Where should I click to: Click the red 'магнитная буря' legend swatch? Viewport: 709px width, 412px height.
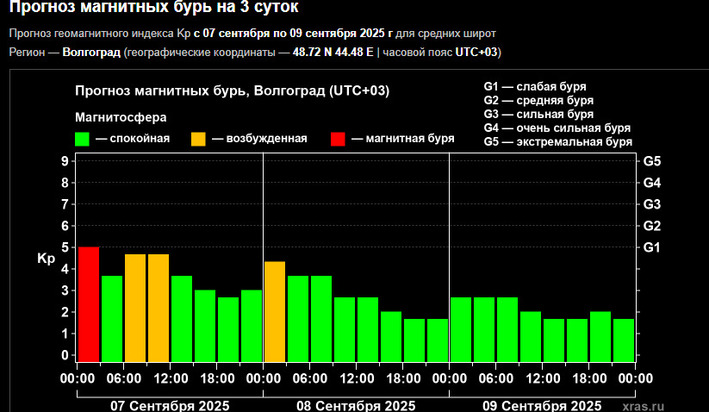[341, 138]
